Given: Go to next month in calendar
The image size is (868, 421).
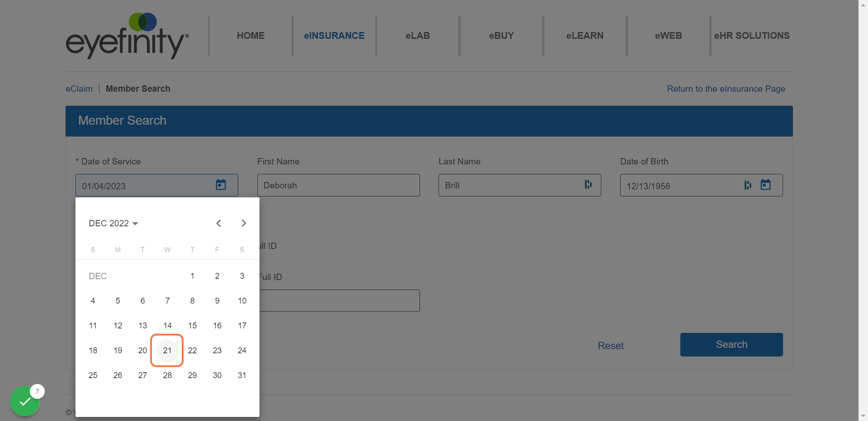Looking at the screenshot, I should click(244, 223).
